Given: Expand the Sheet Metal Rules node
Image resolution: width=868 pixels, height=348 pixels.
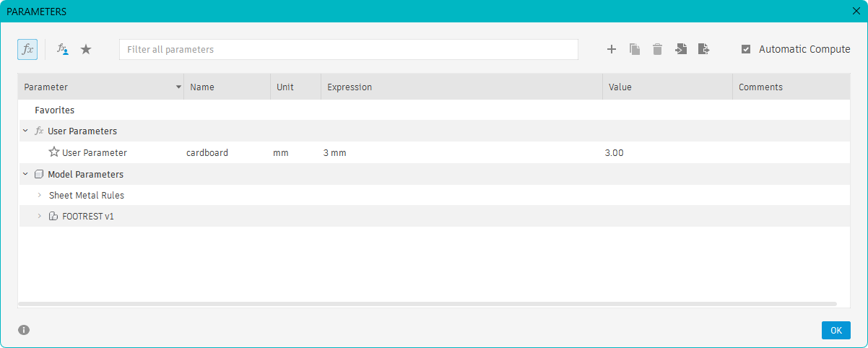Looking at the screenshot, I should 39,196.
